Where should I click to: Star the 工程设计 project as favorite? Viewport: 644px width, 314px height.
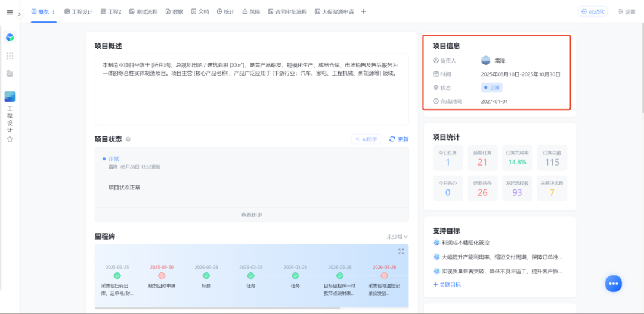[10, 139]
